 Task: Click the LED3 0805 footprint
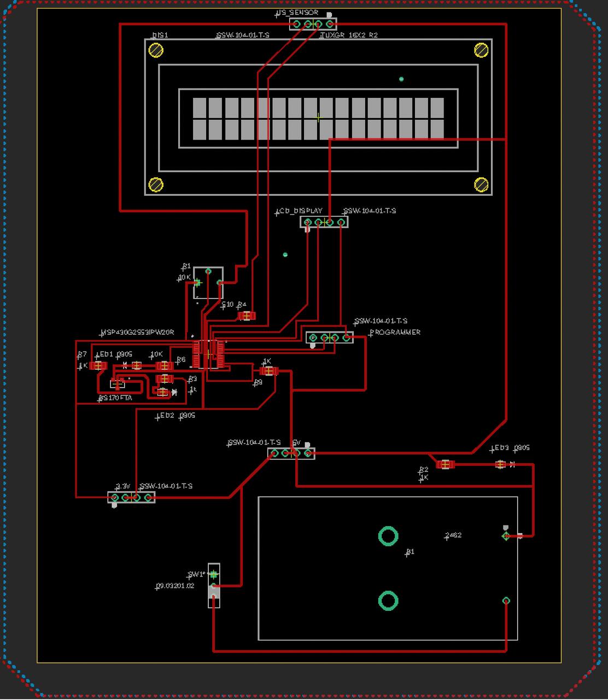tap(500, 465)
